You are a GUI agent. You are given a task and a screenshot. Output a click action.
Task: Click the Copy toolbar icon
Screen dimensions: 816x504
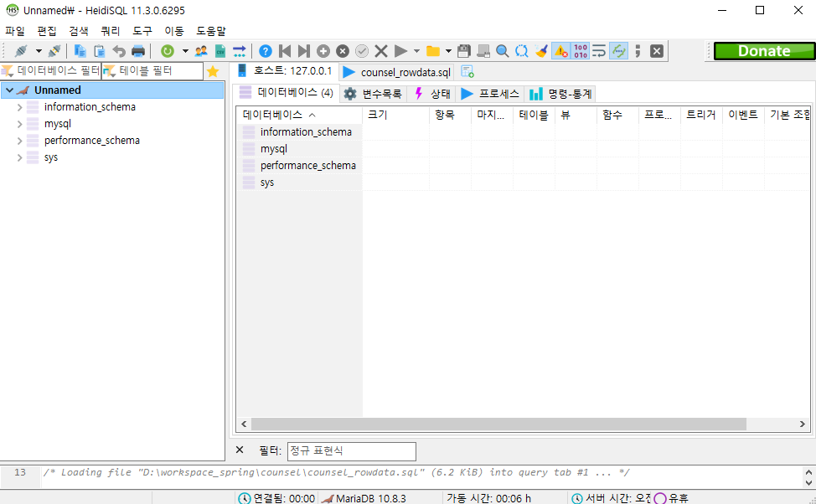point(80,51)
